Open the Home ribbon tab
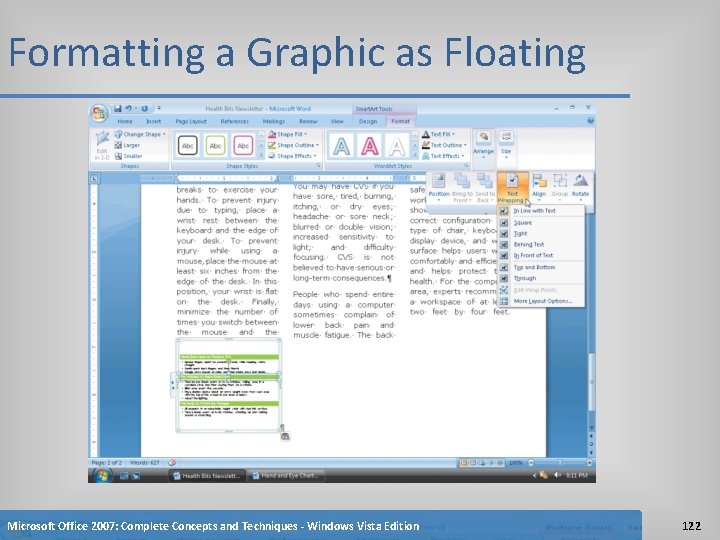The width and height of the screenshot is (720, 540). [125, 121]
